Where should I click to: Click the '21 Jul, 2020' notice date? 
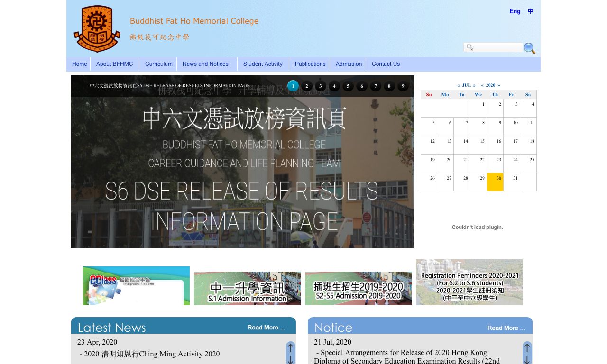(332, 342)
